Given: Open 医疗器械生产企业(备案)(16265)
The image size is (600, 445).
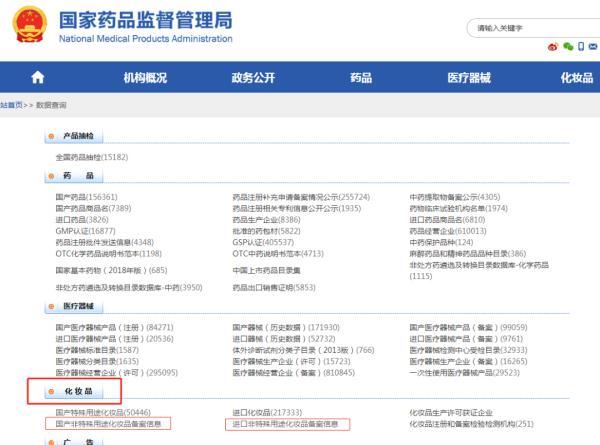Looking at the screenshot, I should pos(468,362).
